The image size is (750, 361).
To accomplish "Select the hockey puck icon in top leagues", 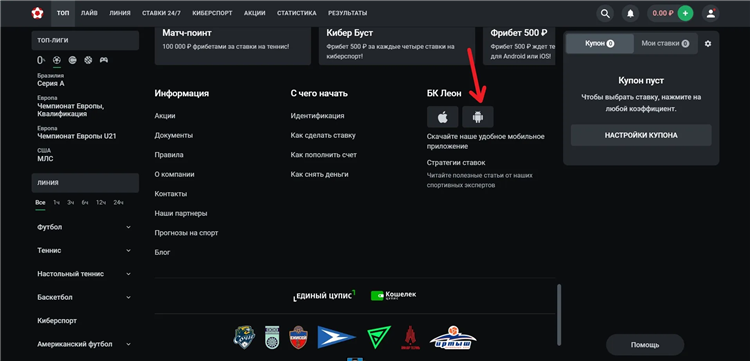I will coord(72,60).
